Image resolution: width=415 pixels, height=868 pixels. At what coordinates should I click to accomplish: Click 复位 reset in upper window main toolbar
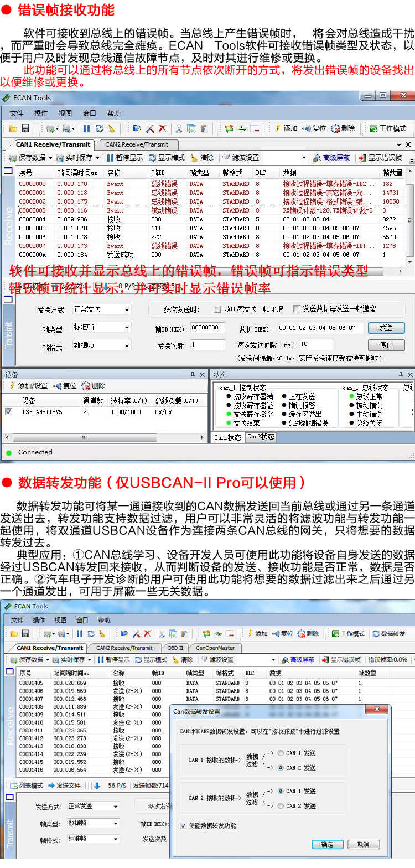pyautogui.click(x=314, y=128)
